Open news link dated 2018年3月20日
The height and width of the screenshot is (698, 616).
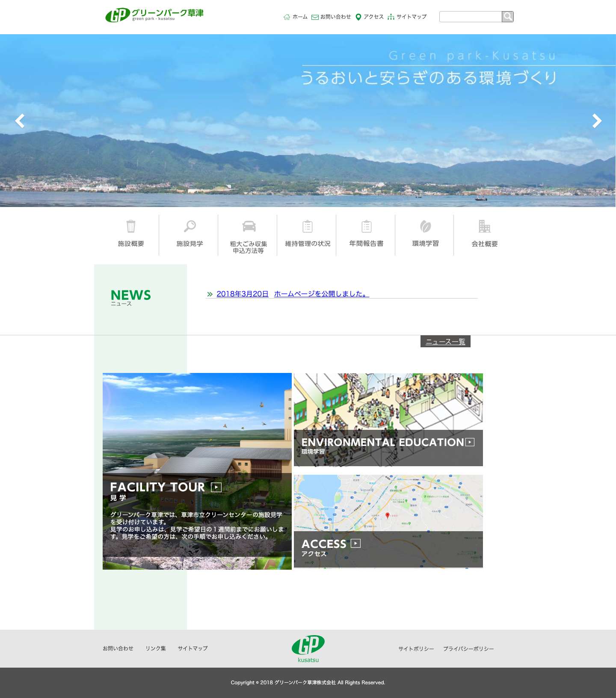[242, 294]
